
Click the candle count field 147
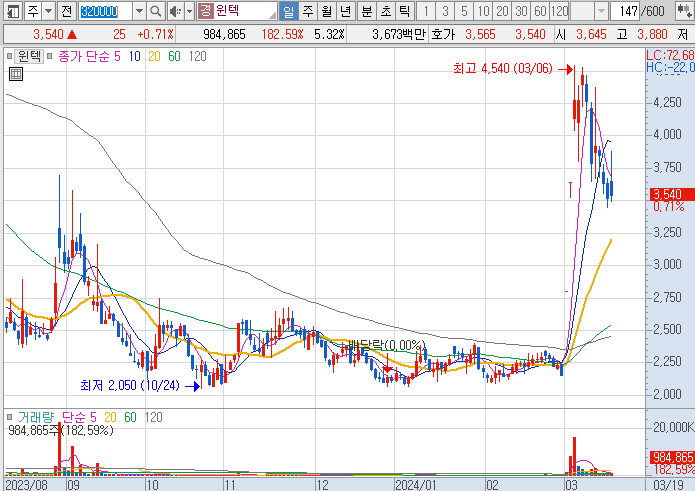pyautogui.click(x=625, y=11)
